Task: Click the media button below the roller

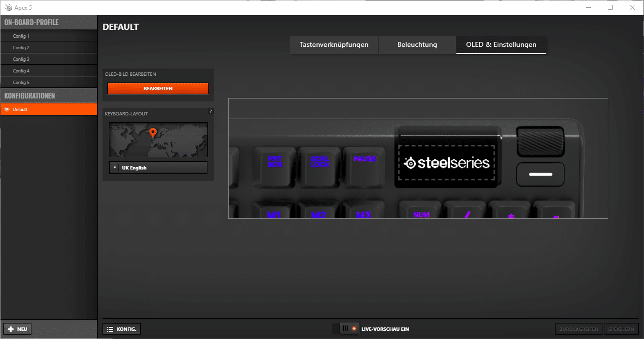Action: tap(540, 174)
